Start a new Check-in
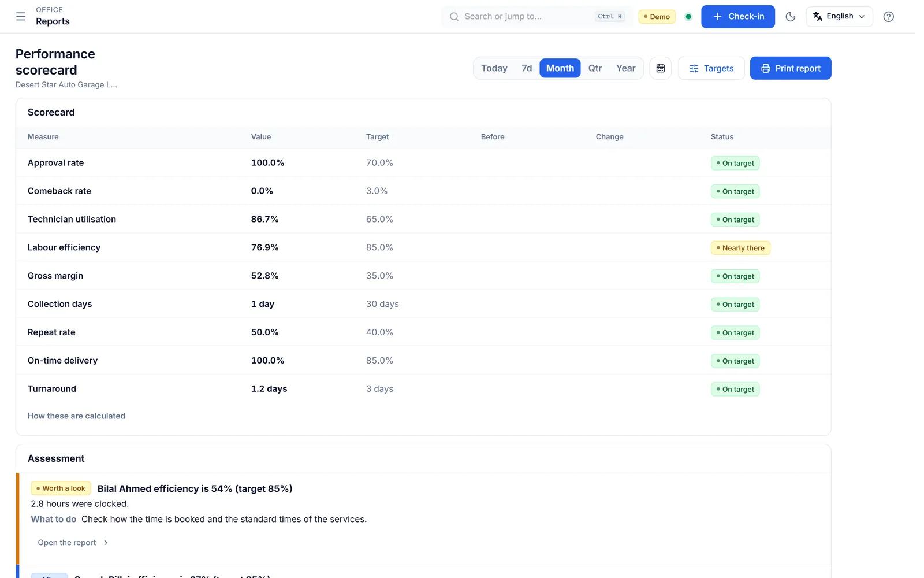 (x=738, y=17)
